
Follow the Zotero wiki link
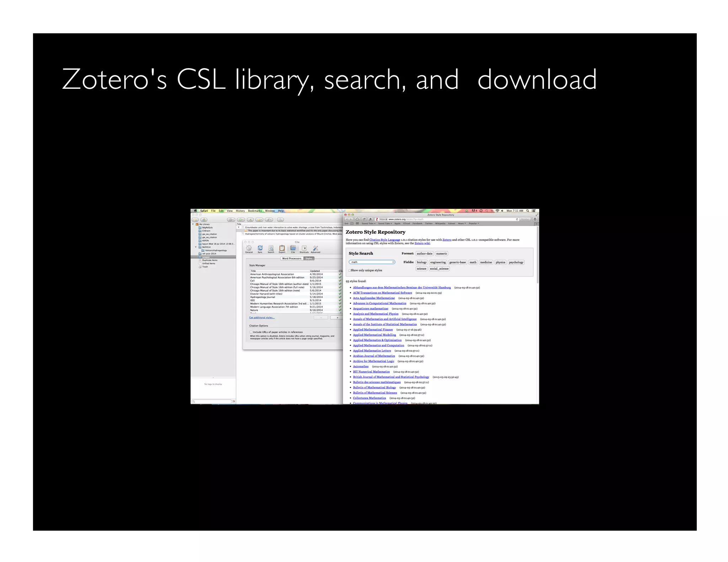422,243
